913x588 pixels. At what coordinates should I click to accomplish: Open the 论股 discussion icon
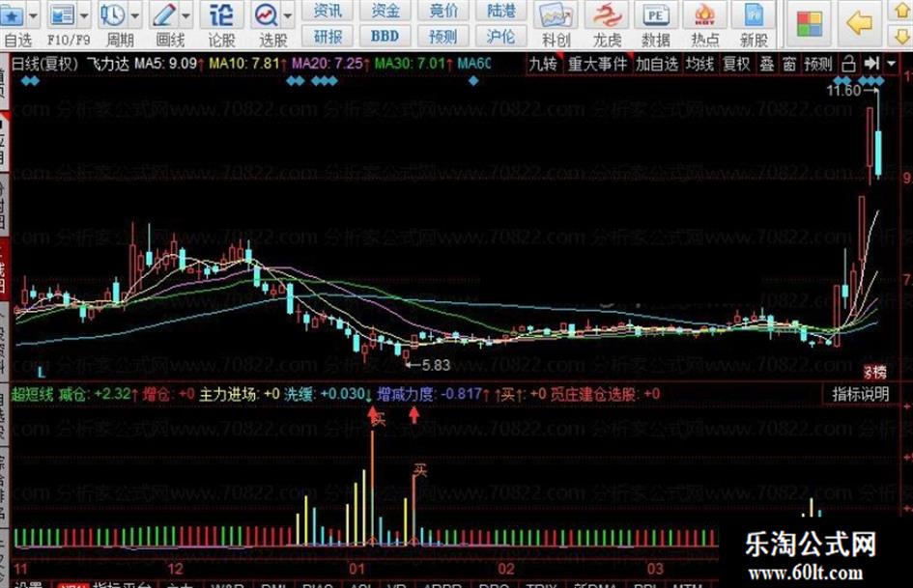pyautogui.click(x=221, y=15)
